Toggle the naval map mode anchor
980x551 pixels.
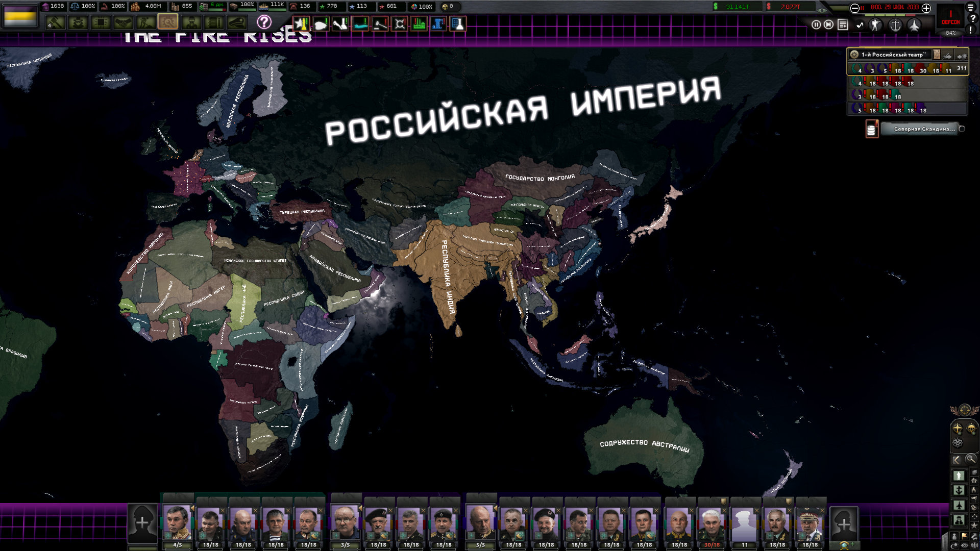click(959, 491)
